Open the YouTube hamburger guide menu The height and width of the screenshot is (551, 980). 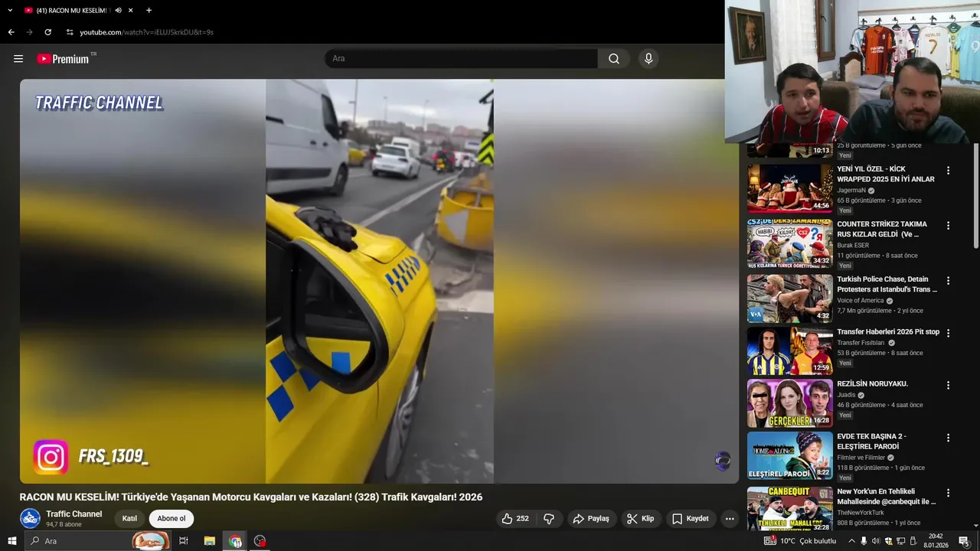(18, 59)
